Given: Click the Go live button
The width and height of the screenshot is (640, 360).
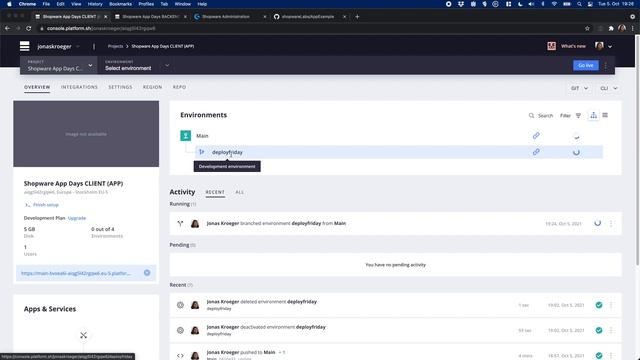Looking at the screenshot, I should [x=585, y=65].
